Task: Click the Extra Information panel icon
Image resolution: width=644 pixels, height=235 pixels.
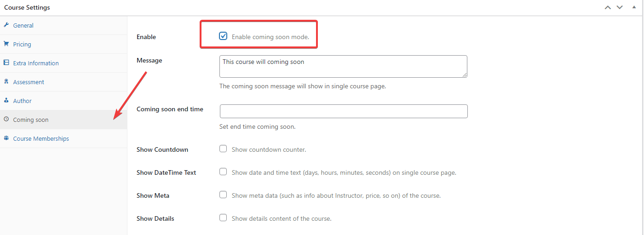Action: coord(6,63)
